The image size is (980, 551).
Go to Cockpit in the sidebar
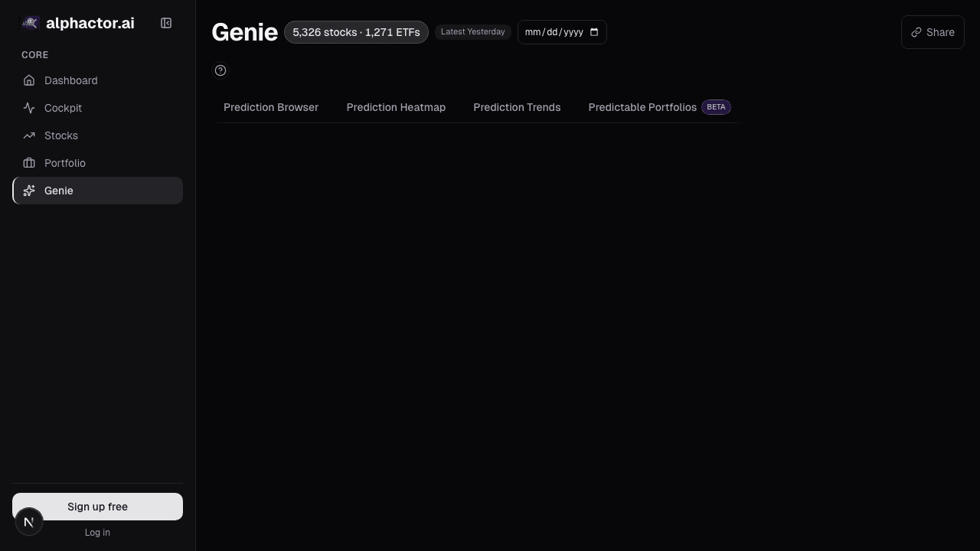click(97, 108)
